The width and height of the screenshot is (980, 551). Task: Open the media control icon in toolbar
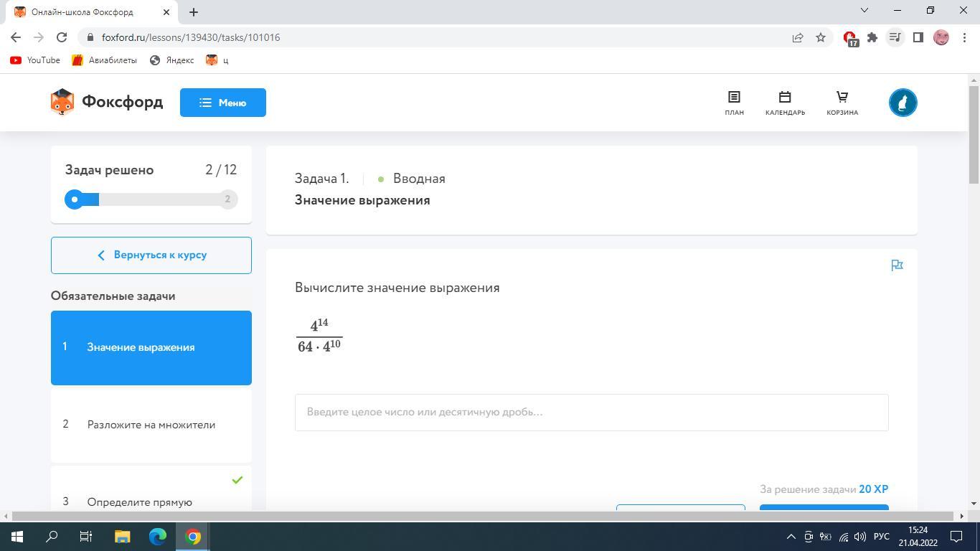(x=895, y=37)
